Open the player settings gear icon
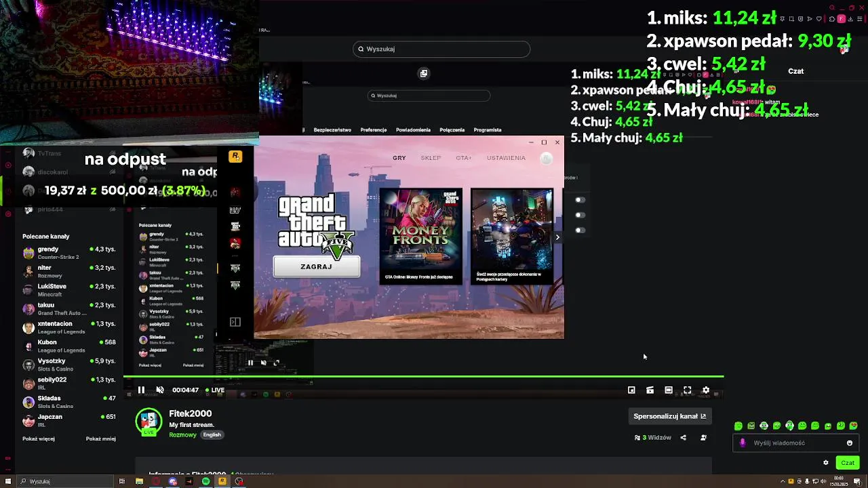 (x=706, y=390)
